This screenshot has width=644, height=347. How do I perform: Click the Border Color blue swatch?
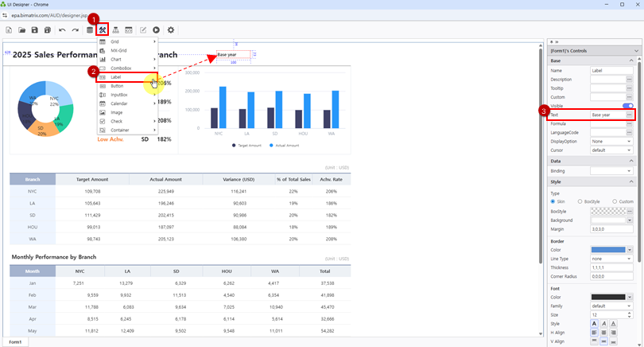607,250
